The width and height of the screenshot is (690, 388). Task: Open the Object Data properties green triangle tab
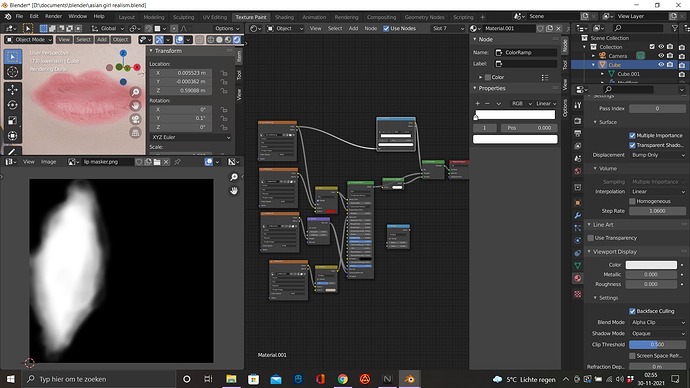577,265
